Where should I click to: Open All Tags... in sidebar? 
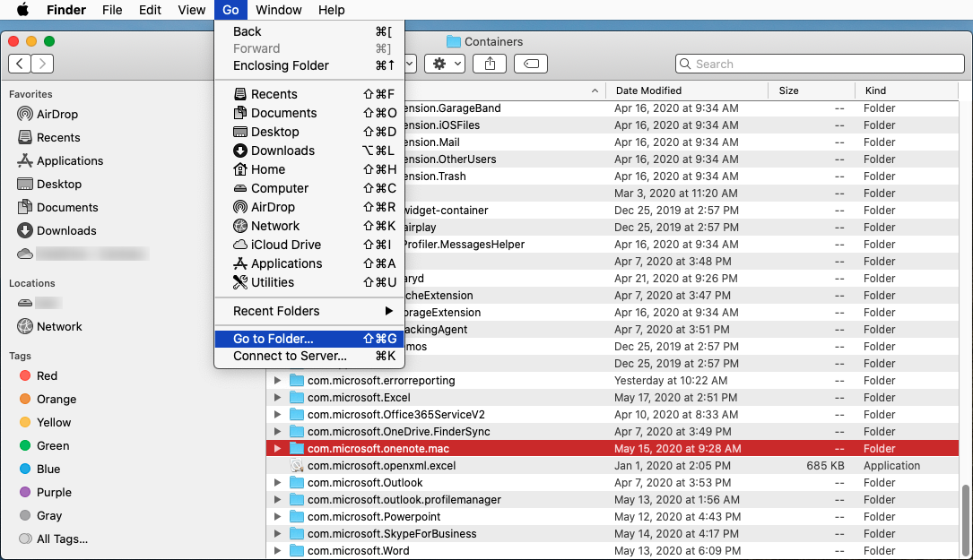[54, 538]
